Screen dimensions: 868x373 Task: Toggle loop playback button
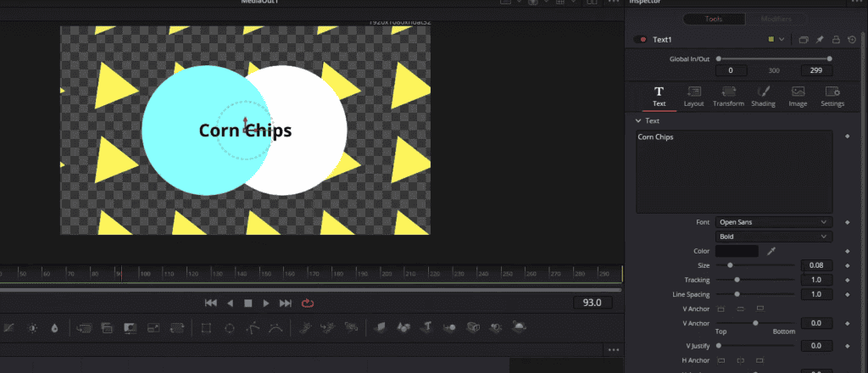307,303
